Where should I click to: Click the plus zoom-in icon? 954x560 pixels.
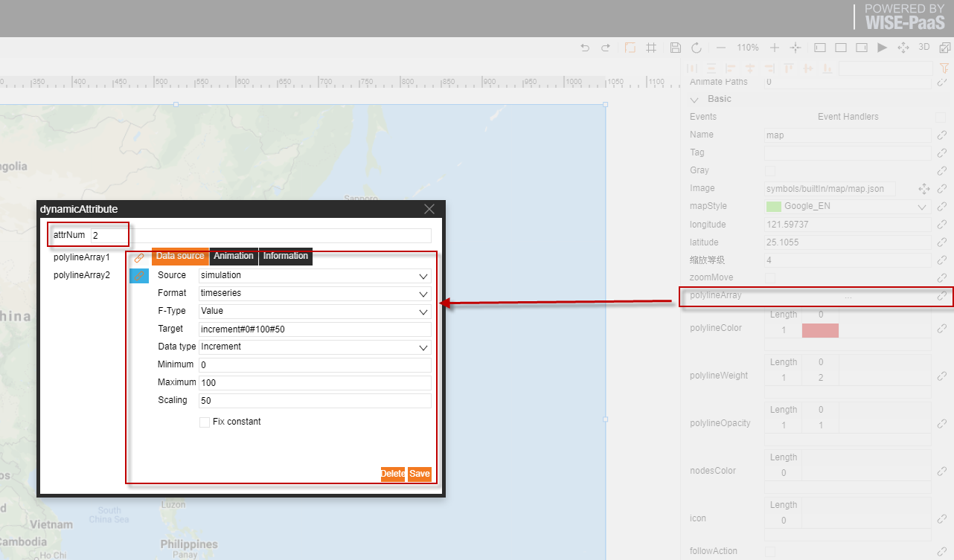[x=775, y=48]
